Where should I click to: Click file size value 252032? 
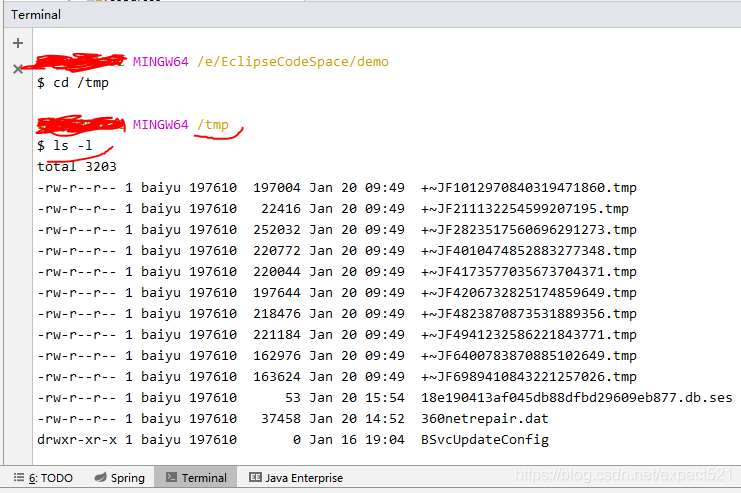(x=277, y=230)
